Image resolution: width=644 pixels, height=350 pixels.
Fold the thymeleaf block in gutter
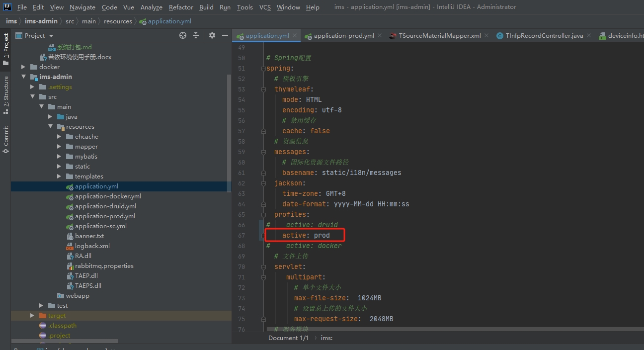click(x=264, y=89)
